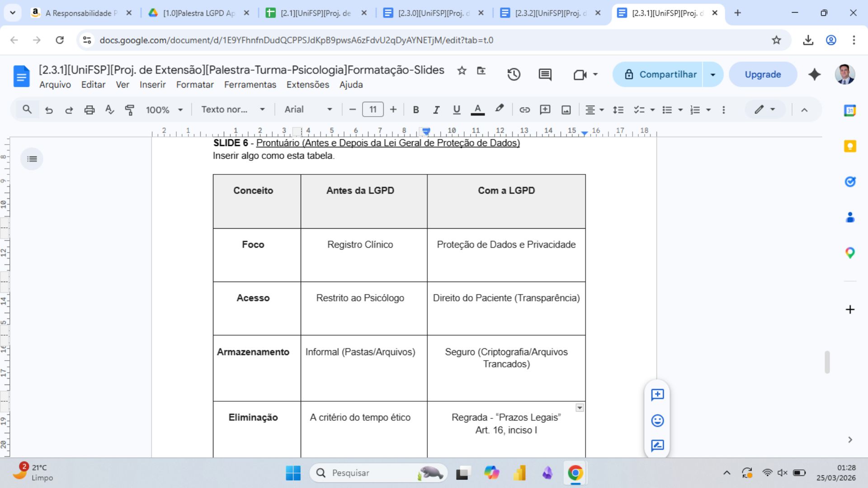This screenshot has height=488, width=868.
Task: Toggle underline formatting
Action: click(x=457, y=110)
